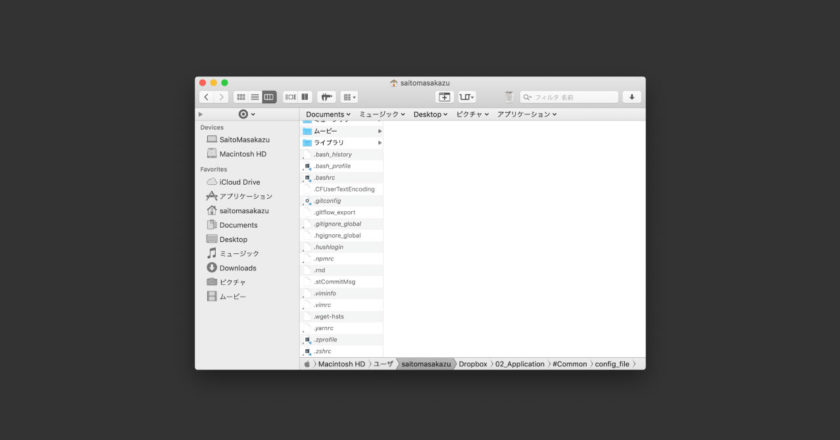Image resolution: width=840 pixels, height=440 pixels.
Task: Expand the ライブラリ folder row arrow
Action: point(379,143)
